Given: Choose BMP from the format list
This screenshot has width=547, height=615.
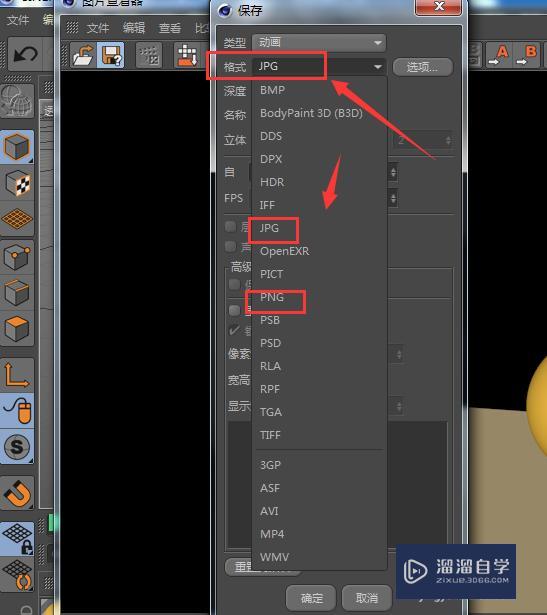Looking at the screenshot, I should click(x=272, y=90).
